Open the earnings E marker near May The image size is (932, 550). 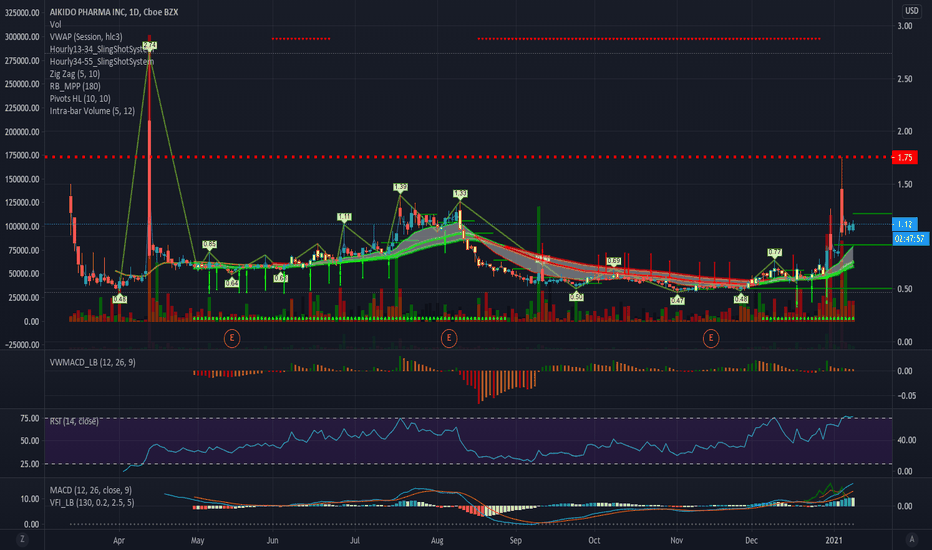point(232,338)
